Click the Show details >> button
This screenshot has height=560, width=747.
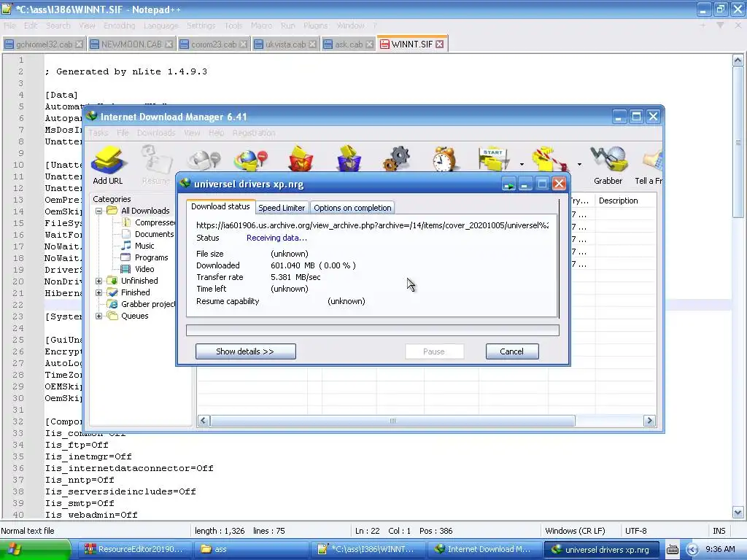(x=245, y=351)
